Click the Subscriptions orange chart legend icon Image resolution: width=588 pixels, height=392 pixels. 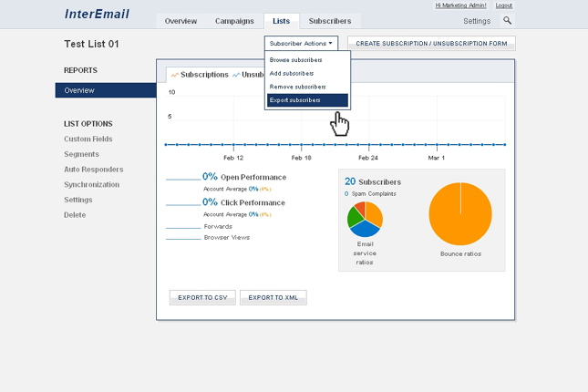click(x=175, y=75)
